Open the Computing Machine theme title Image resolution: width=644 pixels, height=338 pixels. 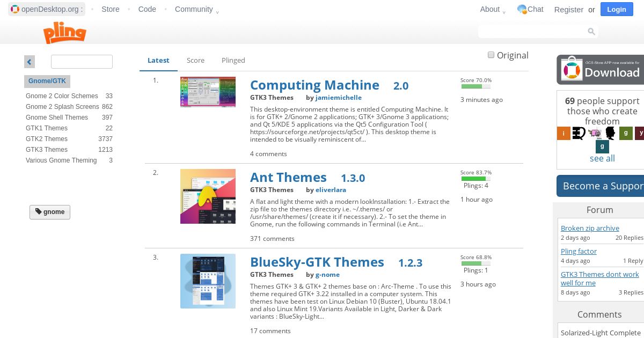[x=314, y=85]
